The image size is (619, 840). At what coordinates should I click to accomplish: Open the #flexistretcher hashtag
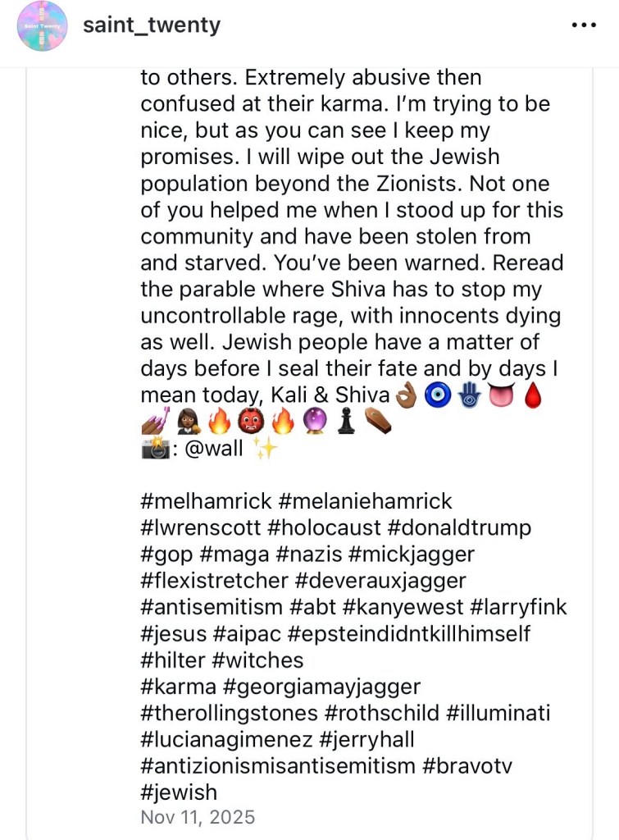pyautogui.click(x=214, y=580)
